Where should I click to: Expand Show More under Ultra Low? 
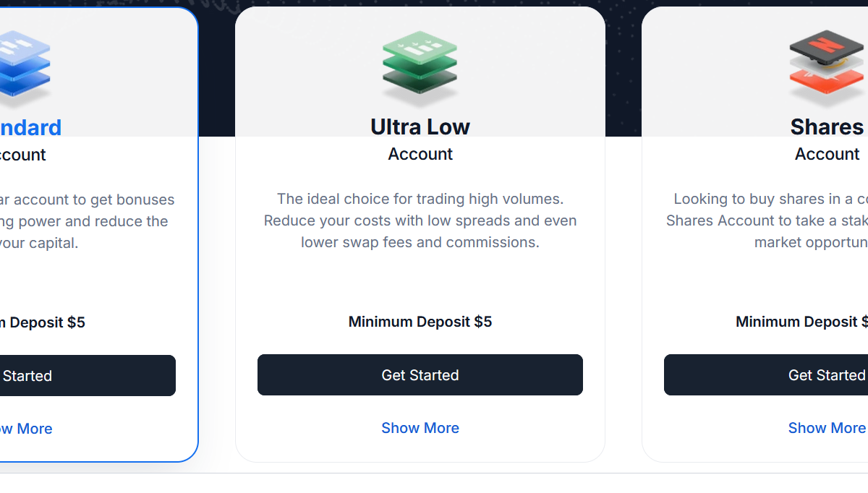(x=420, y=428)
